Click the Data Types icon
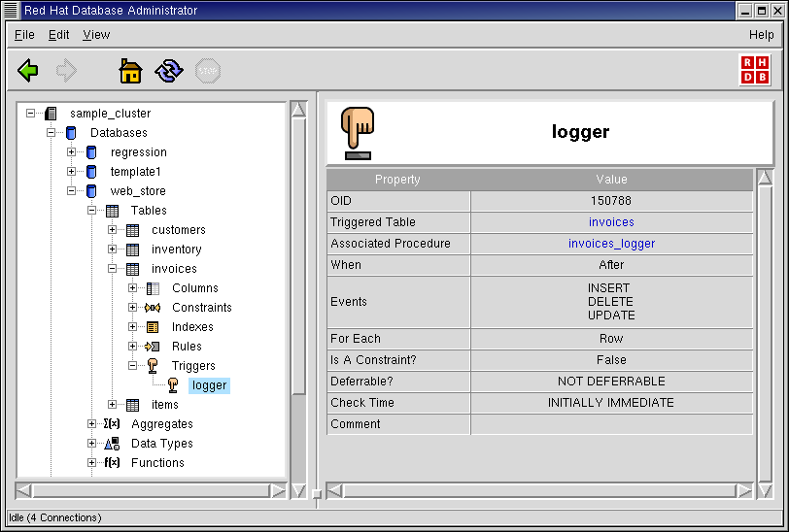 pyautogui.click(x=112, y=444)
